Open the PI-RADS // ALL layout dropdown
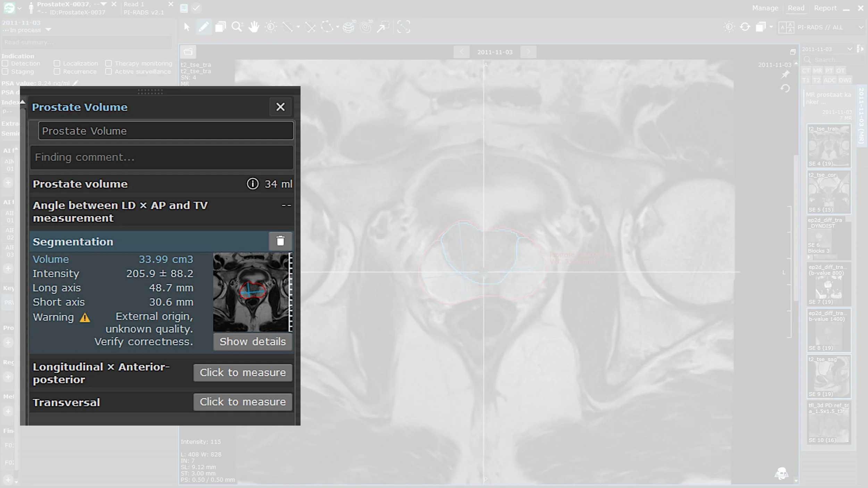This screenshot has width=868, height=488. pyautogui.click(x=861, y=27)
